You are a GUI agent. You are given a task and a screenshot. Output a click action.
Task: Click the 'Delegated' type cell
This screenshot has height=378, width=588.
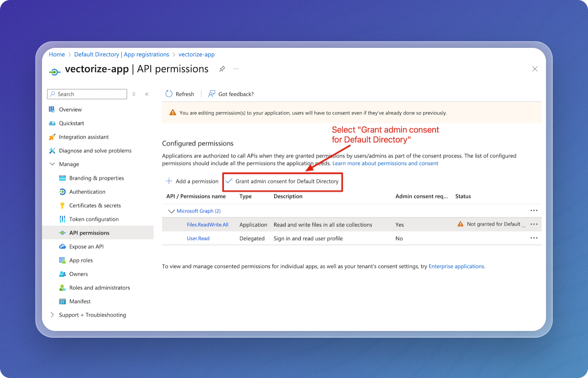point(252,239)
